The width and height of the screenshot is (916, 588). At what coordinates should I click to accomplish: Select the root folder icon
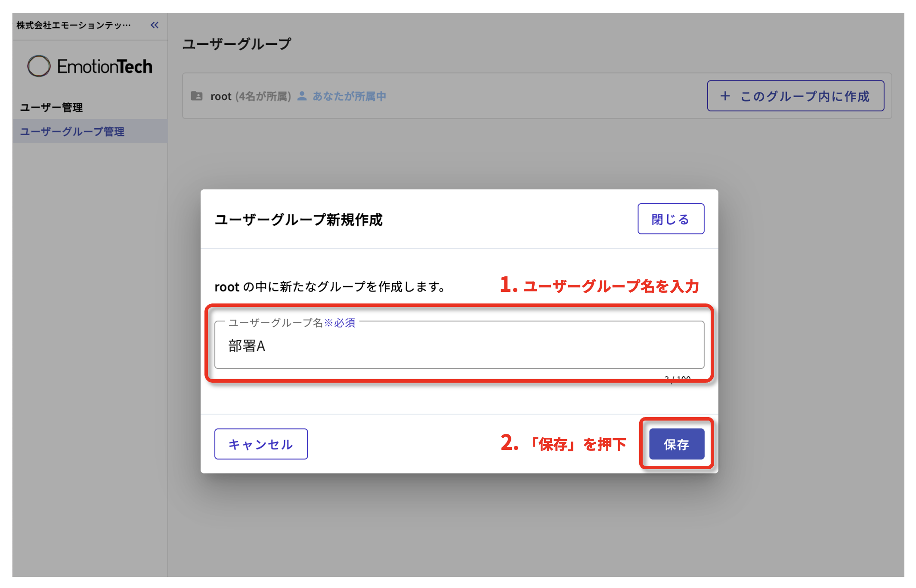pos(197,96)
